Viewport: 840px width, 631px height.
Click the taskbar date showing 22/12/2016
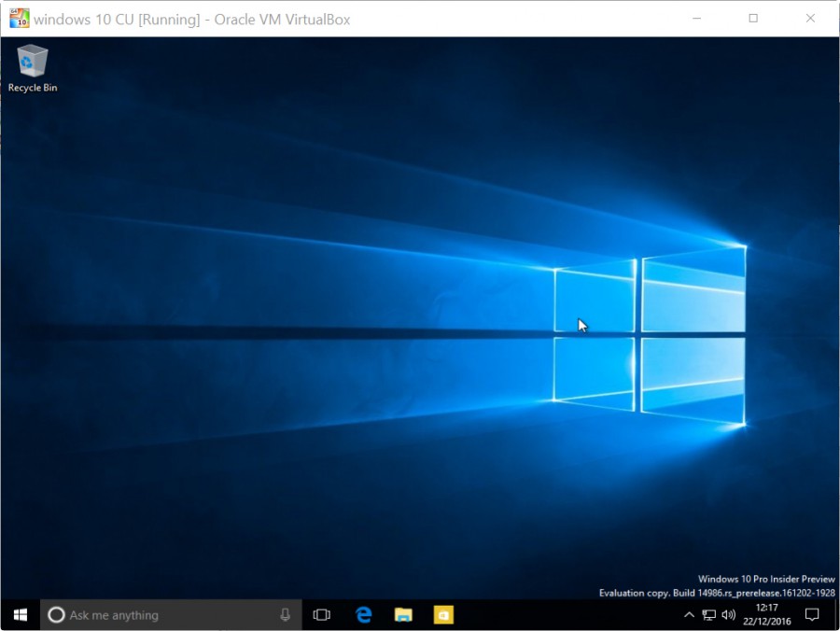(767, 621)
